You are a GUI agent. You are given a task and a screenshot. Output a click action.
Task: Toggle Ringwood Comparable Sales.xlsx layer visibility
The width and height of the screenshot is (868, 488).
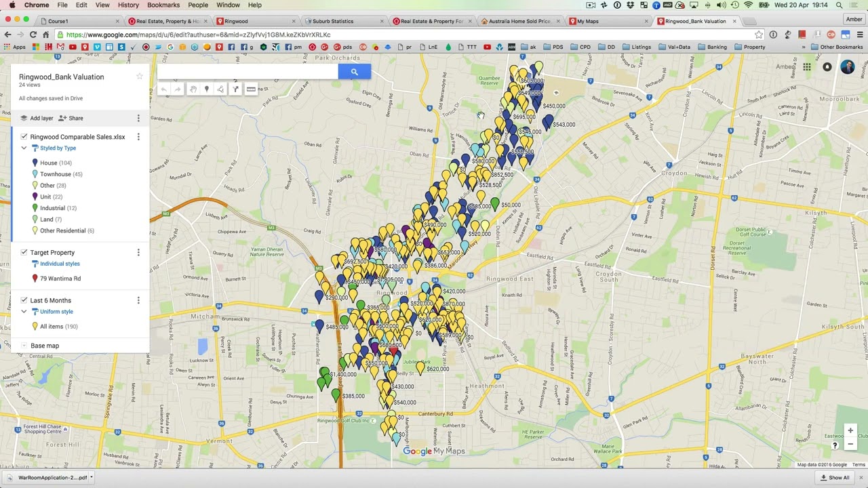click(x=24, y=137)
